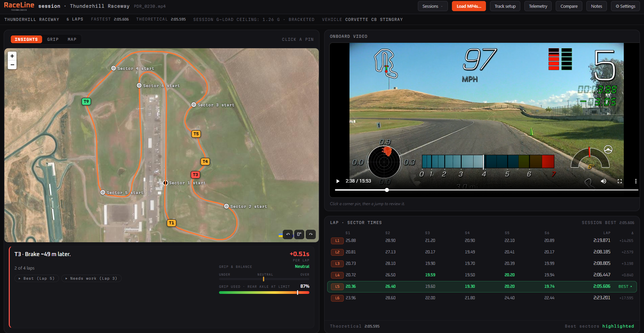Click the BEST marker on lap 5
This screenshot has width=644, height=333.
coord(625,286)
